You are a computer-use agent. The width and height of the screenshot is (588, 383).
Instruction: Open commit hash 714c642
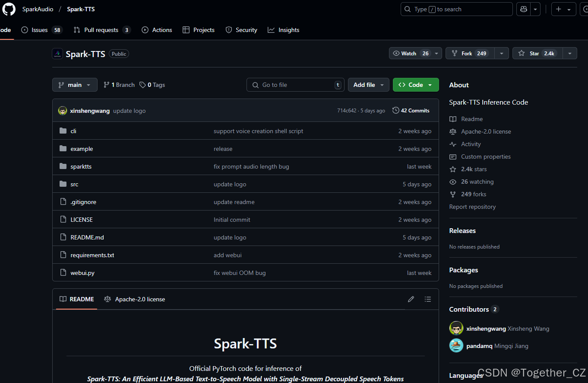[x=347, y=111]
